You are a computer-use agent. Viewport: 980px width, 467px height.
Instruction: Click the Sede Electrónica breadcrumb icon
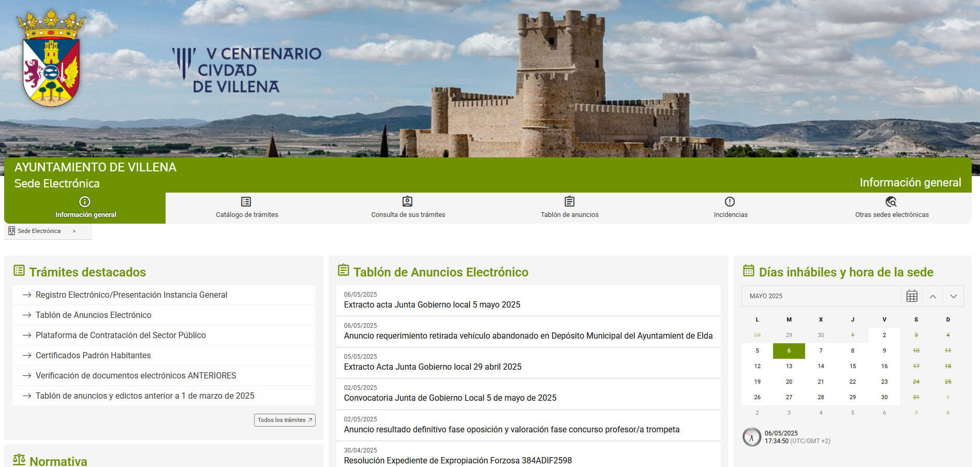click(x=11, y=231)
